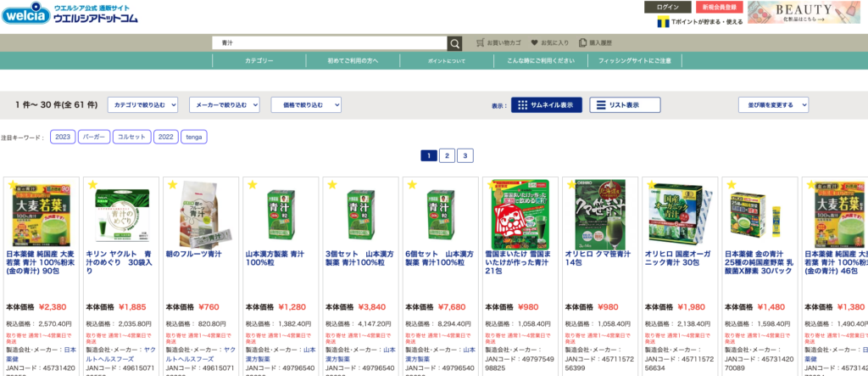Open フィッシングサイトにご注意 menu item
The image size is (868, 376).
[634, 61]
